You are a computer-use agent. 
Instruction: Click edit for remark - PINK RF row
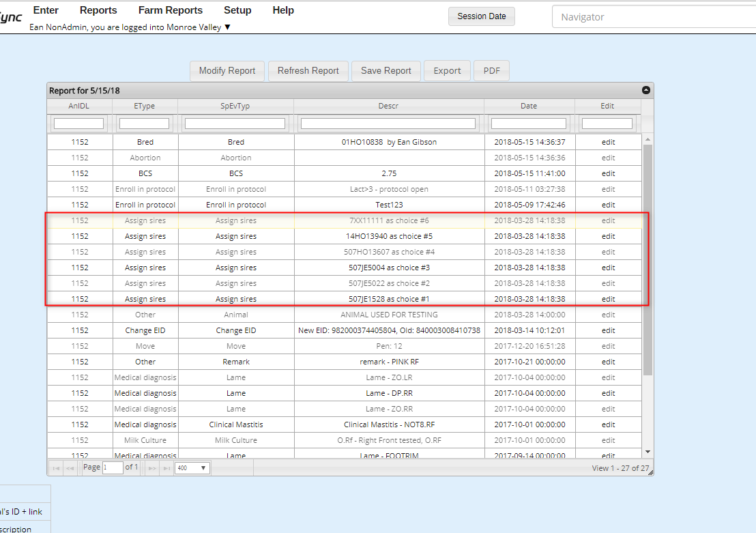(x=608, y=362)
